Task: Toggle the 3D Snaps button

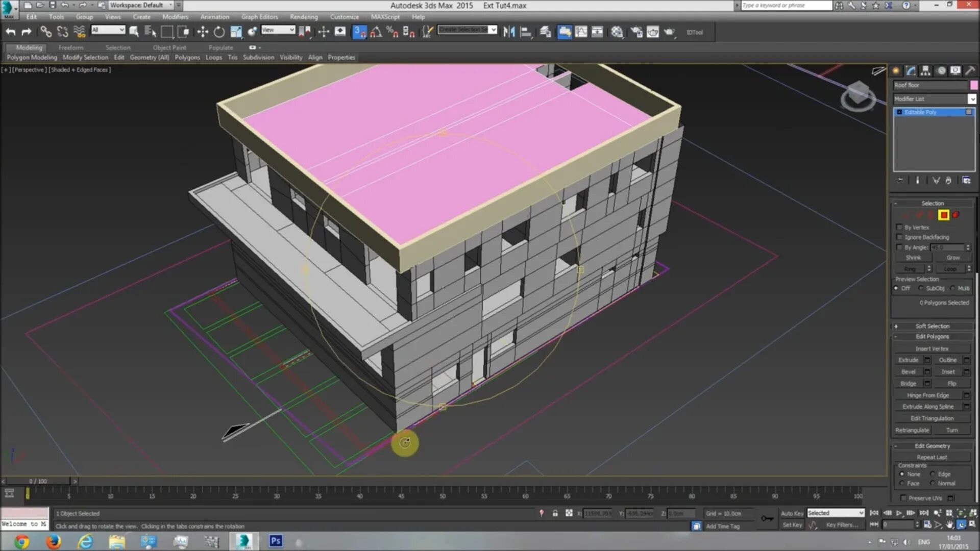Action: click(x=359, y=32)
